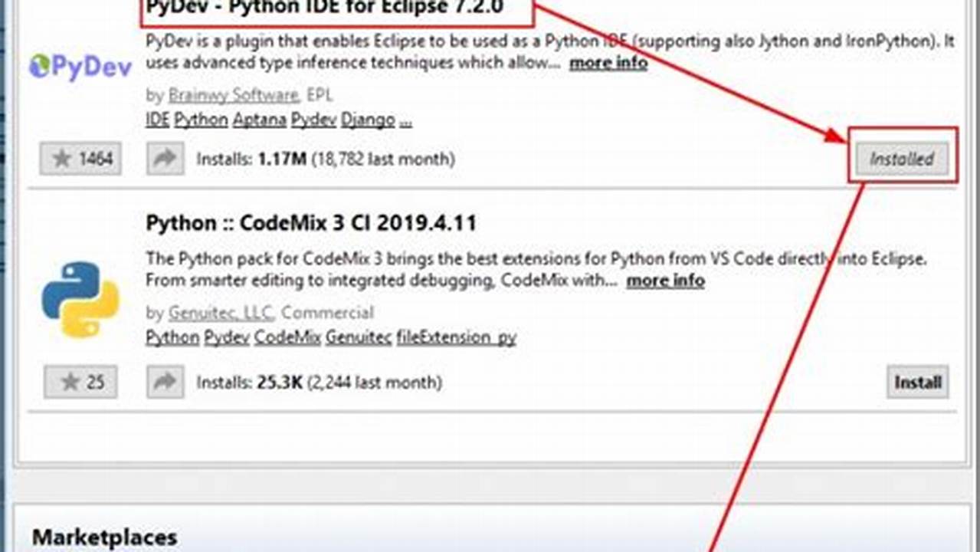Select the fileExtension_py tag under CodeMix
The image size is (980, 552).
(x=456, y=337)
